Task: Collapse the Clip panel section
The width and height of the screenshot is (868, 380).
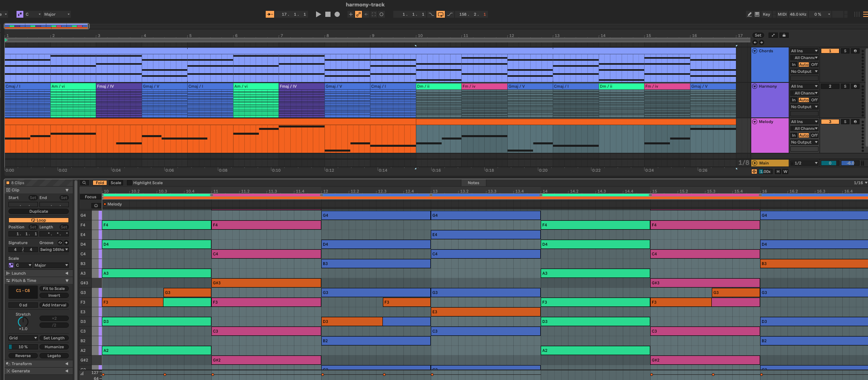Action: click(x=67, y=190)
